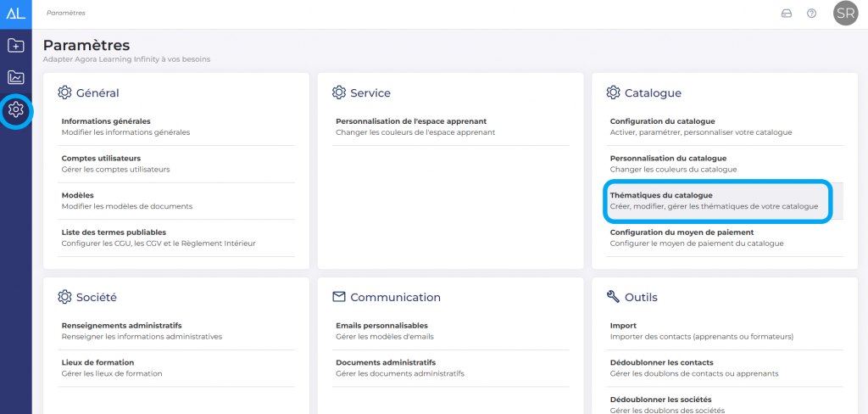This screenshot has width=868, height=414.
Task: Click the inbox tray icon in header
Action: click(786, 14)
